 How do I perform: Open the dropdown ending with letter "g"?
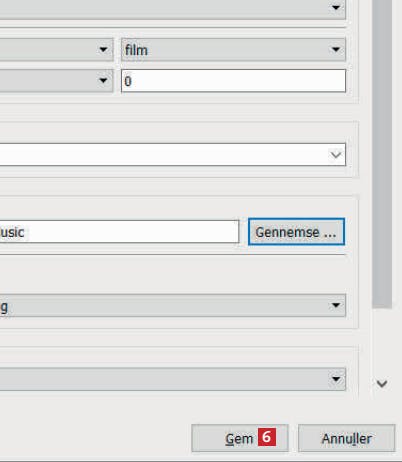coord(173,305)
